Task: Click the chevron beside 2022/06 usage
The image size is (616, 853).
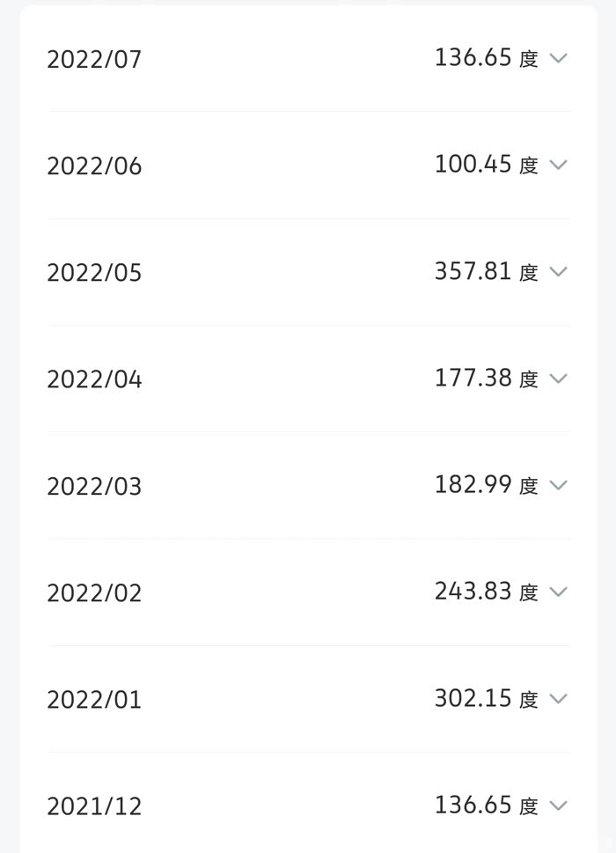Action: (x=558, y=165)
